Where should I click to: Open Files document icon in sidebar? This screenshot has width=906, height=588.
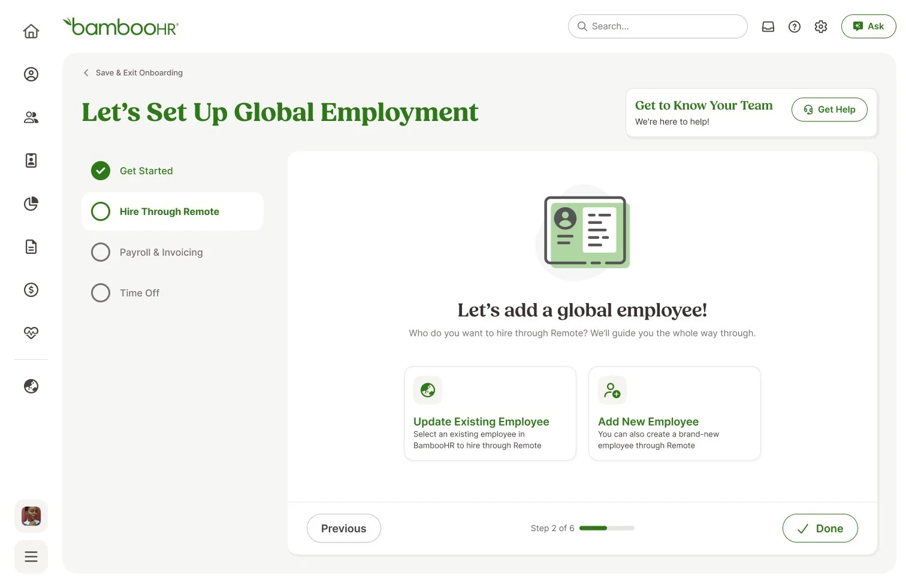click(31, 247)
